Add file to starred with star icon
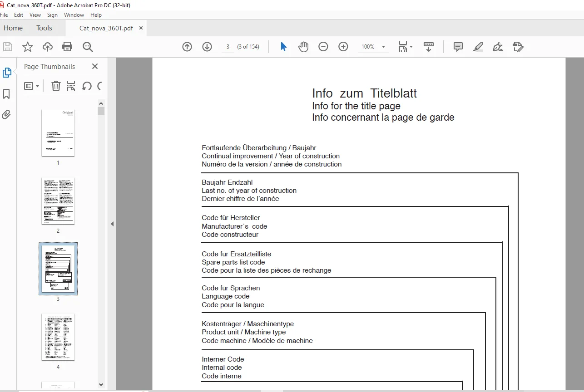The height and width of the screenshot is (392, 584). tap(28, 47)
